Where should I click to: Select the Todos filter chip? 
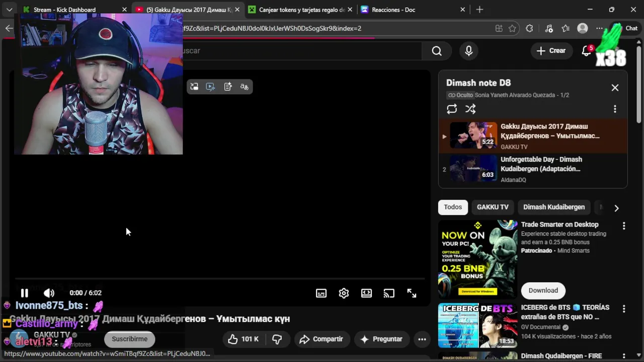pyautogui.click(x=453, y=207)
